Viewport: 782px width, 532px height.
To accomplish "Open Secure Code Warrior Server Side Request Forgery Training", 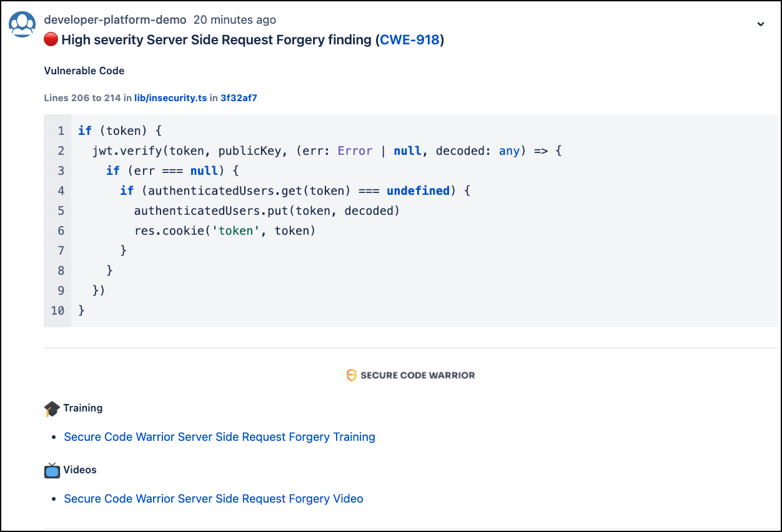I will coord(219,437).
